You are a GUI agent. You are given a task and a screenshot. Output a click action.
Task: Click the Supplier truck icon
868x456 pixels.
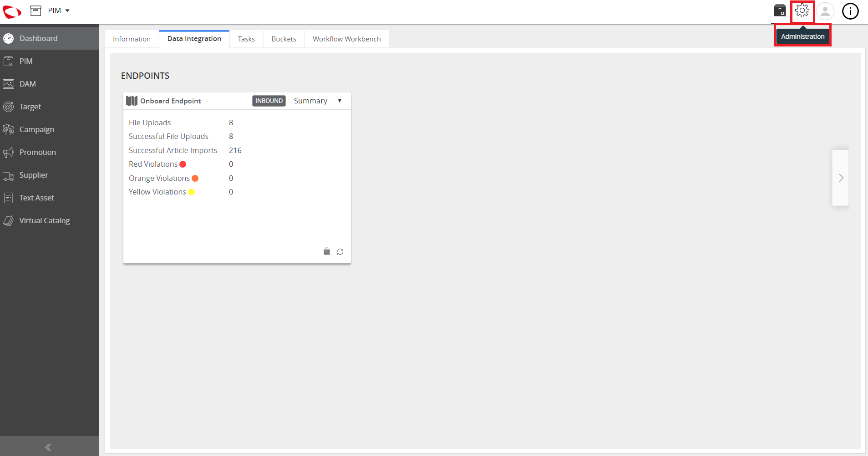point(8,176)
